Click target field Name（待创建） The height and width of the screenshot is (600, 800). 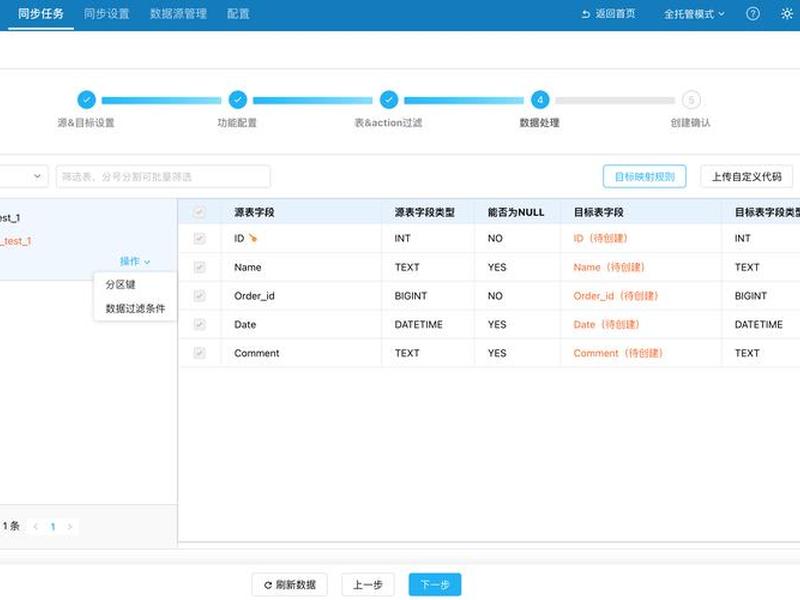click(x=609, y=267)
